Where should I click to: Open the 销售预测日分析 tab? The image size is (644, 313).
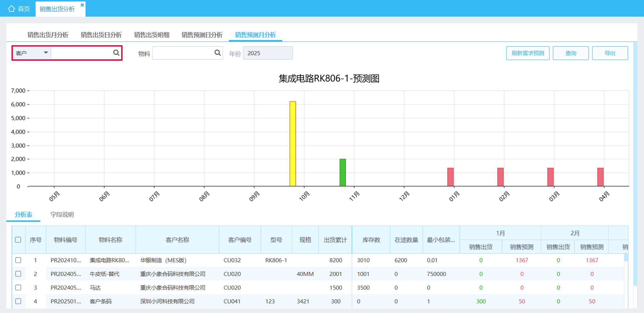(202, 35)
